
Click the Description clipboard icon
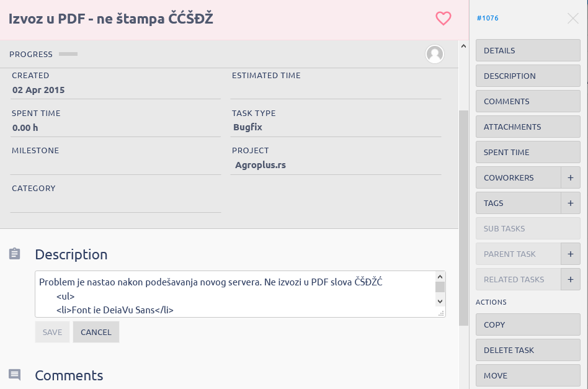click(x=15, y=254)
